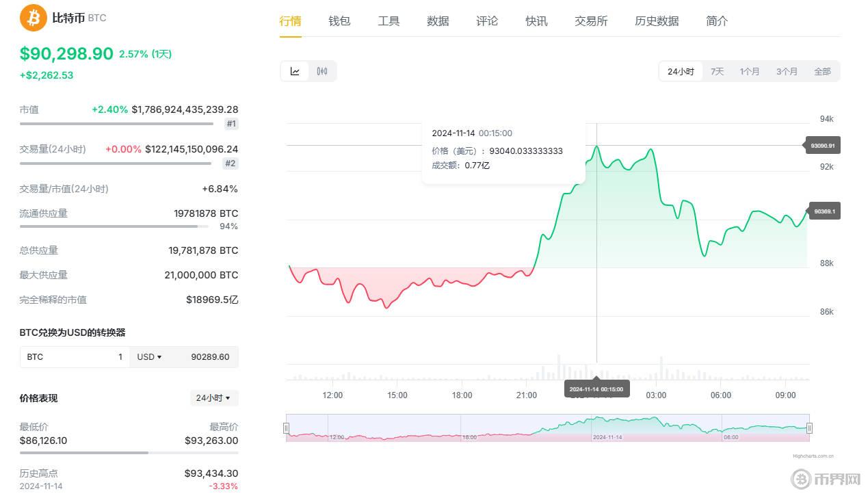This screenshot has height=498, width=868.
Task: Click 24h volume value $122,145,150,096.24
Action: click(192, 149)
